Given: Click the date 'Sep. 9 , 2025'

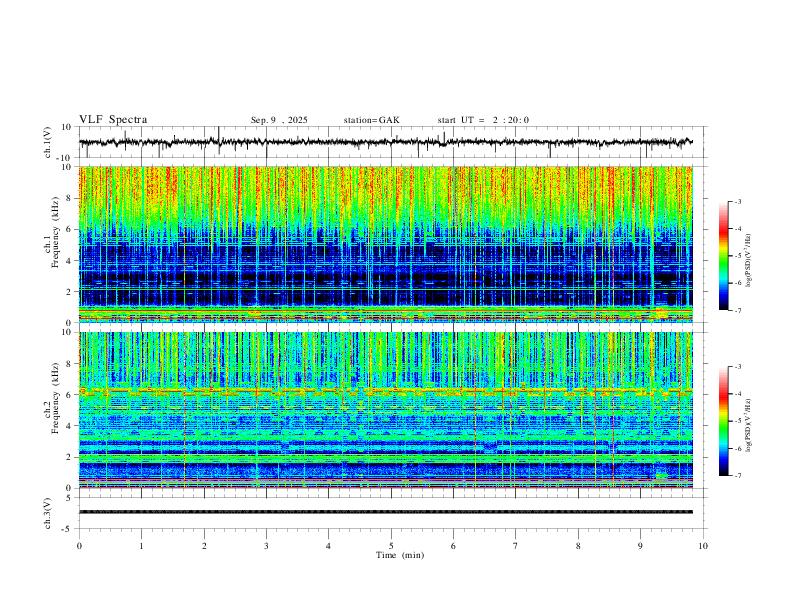Looking at the screenshot, I should [279, 120].
